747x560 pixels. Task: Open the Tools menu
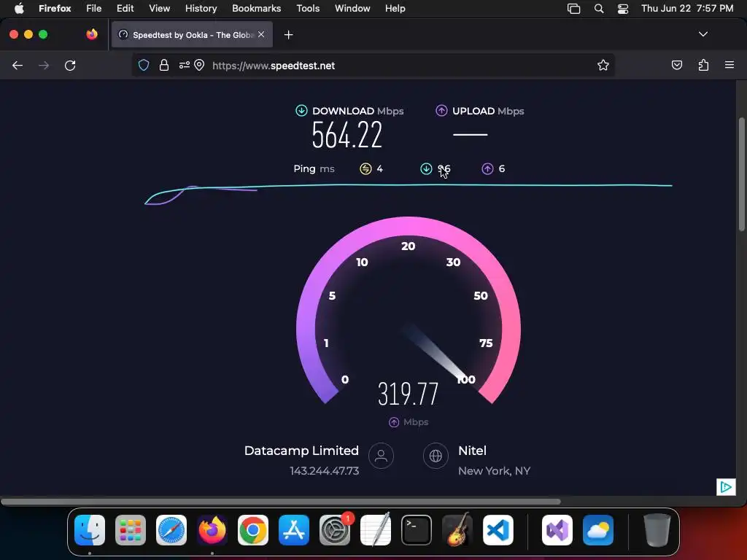point(309,9)
